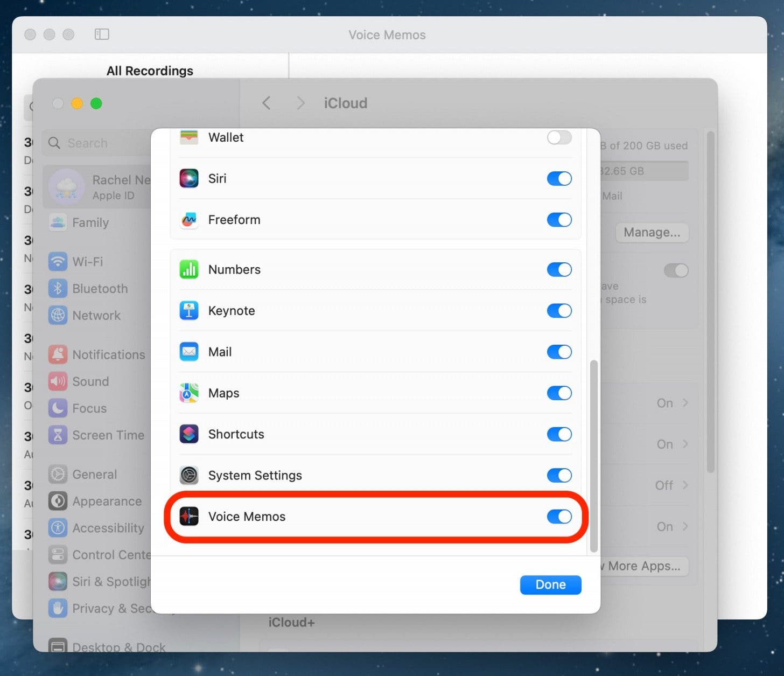Click the Freeform app icon
This screenshot has height=676, width=784.
tap(189, 220)
